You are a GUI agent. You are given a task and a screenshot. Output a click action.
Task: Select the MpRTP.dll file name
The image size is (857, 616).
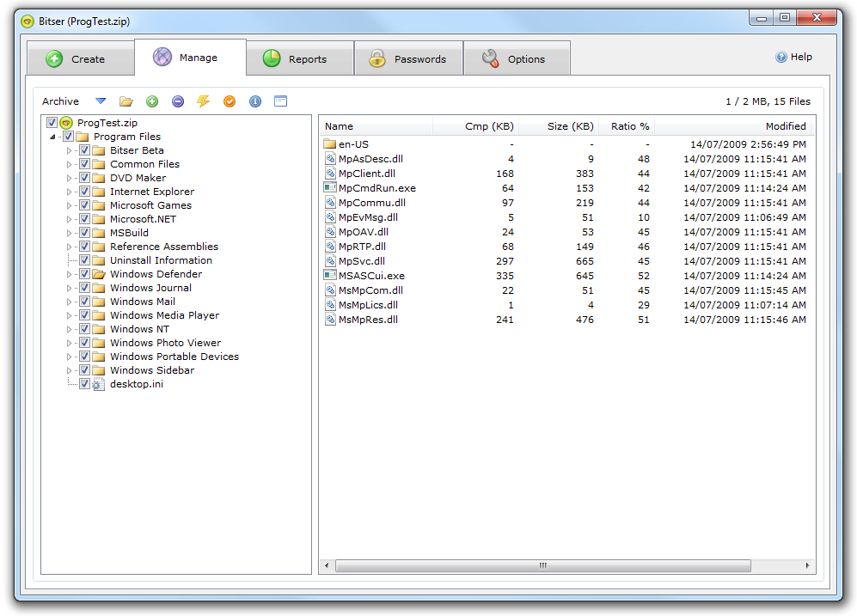coord(362,247)
